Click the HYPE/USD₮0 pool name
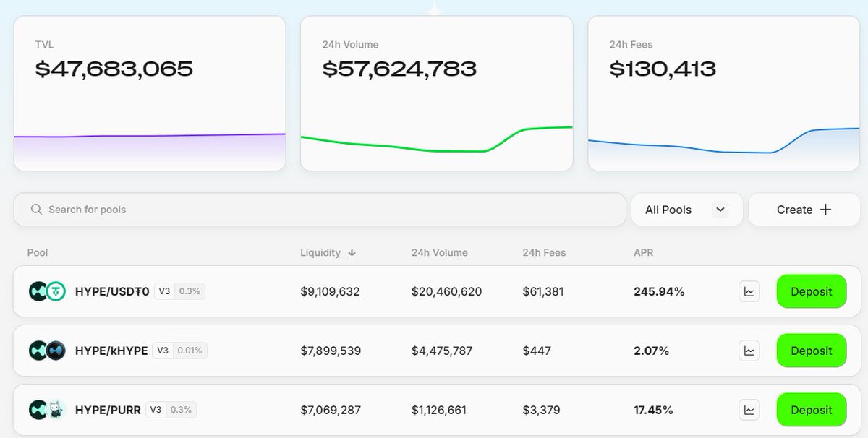 [112, 291]
